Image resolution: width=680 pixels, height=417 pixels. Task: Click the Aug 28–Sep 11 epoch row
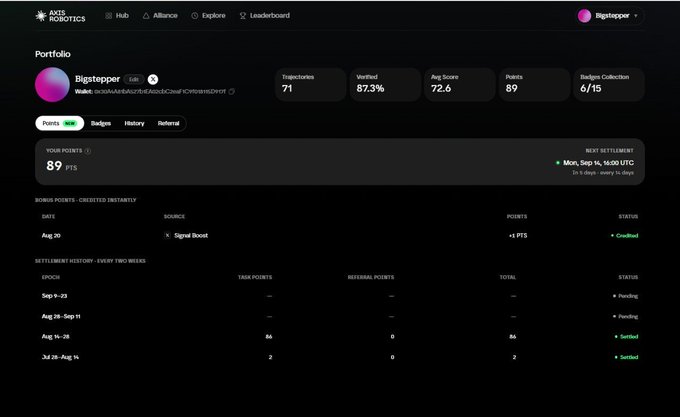[x=340, y=316]
